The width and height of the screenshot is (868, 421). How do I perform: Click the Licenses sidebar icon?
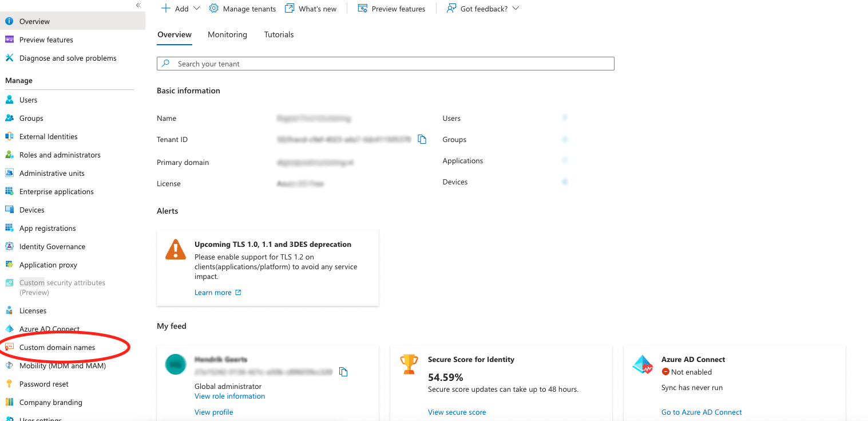(x=9, y=310)
